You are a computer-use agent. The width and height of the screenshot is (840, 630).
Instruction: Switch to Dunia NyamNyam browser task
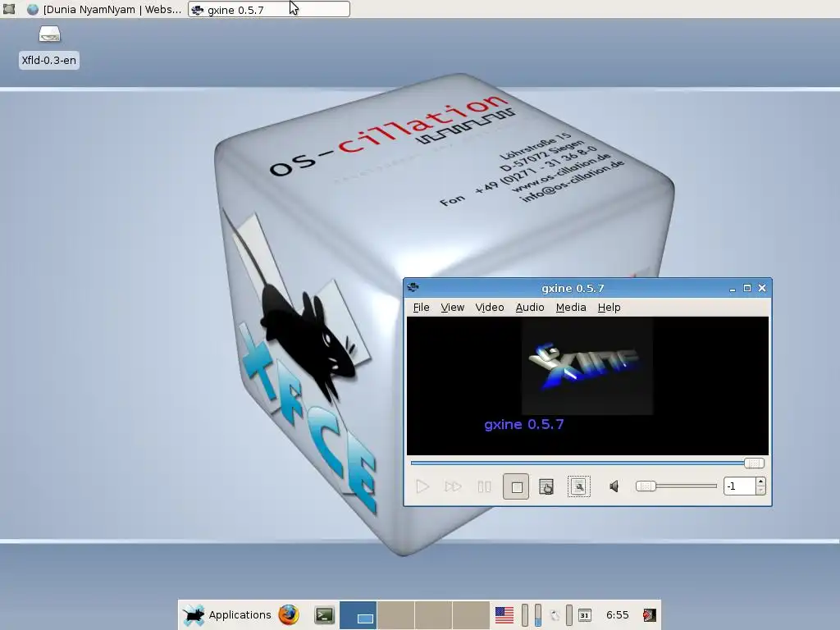(x=105, y=9)
